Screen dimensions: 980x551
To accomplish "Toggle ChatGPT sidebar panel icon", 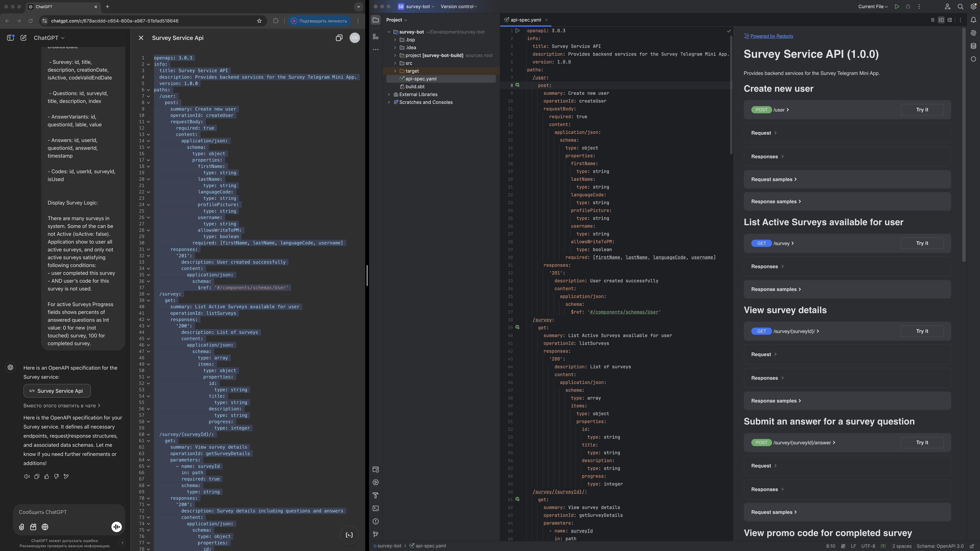I will (x=10, y=38).
